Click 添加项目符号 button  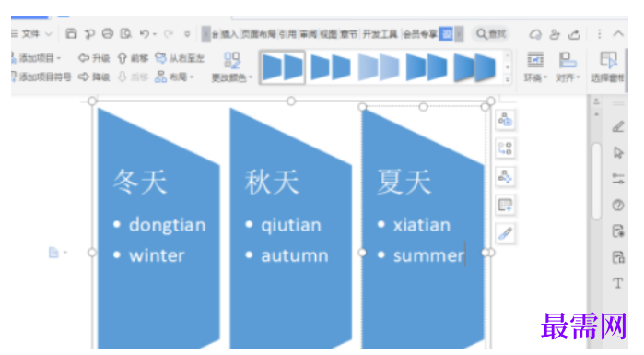pos(41,77)
